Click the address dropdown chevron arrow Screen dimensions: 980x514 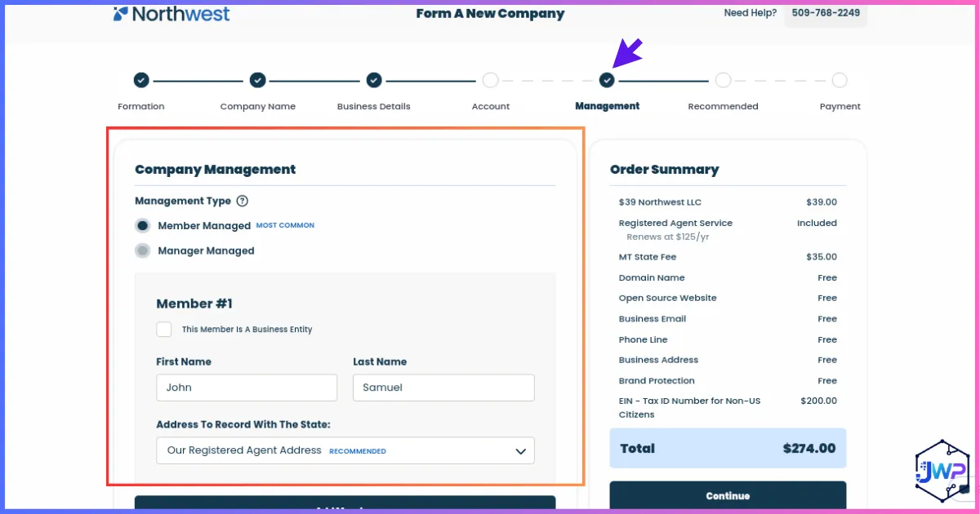520,451
